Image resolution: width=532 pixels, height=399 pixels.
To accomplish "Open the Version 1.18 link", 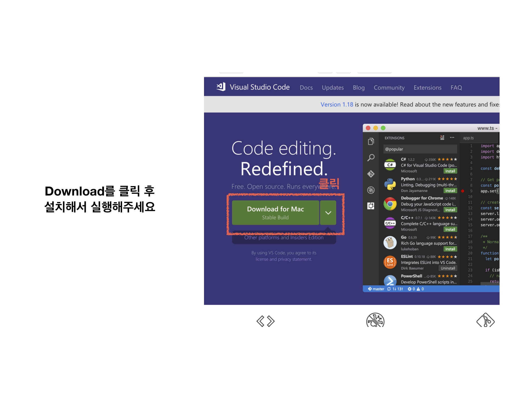I will 337,104.
